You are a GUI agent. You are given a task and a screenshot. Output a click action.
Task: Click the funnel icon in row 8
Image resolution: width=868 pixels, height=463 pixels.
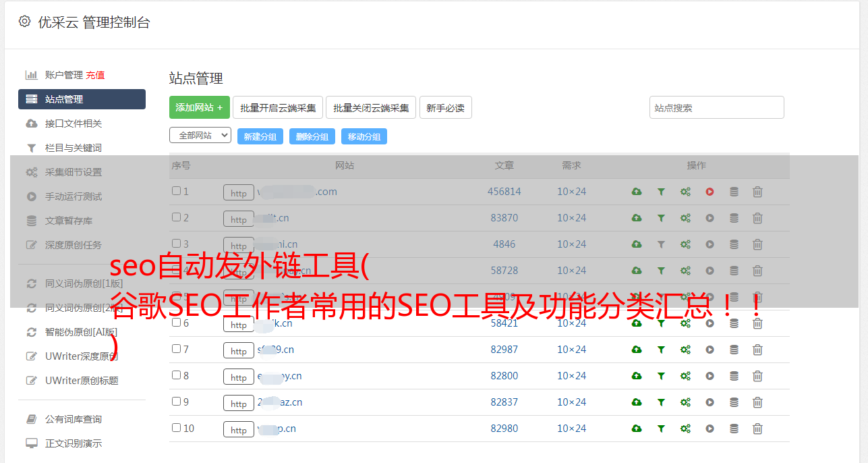pyautogui.click(x=661, y=376)
